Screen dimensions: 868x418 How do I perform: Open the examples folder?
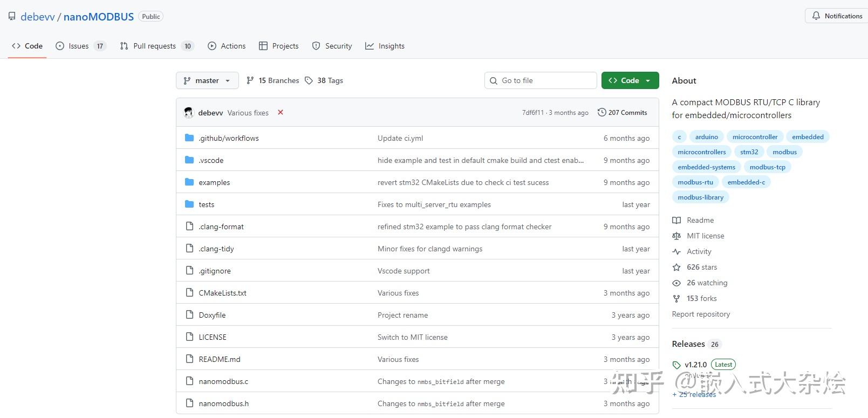pyautogui.click(x=214, y=182)
